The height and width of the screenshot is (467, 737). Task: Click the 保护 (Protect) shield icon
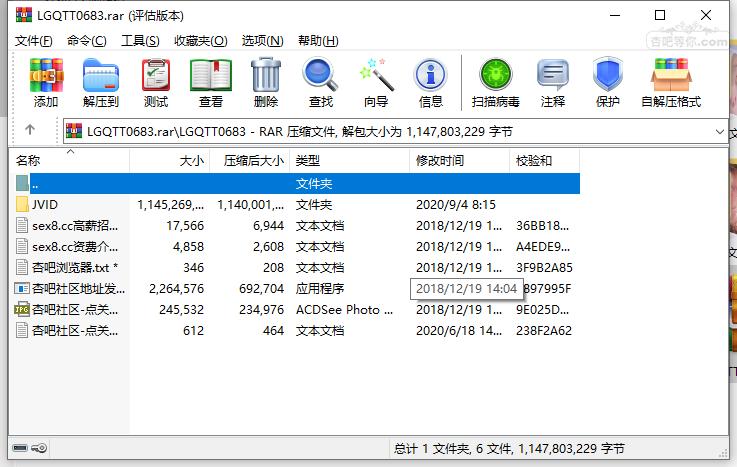pyautogui.click(x=607, y=75)
